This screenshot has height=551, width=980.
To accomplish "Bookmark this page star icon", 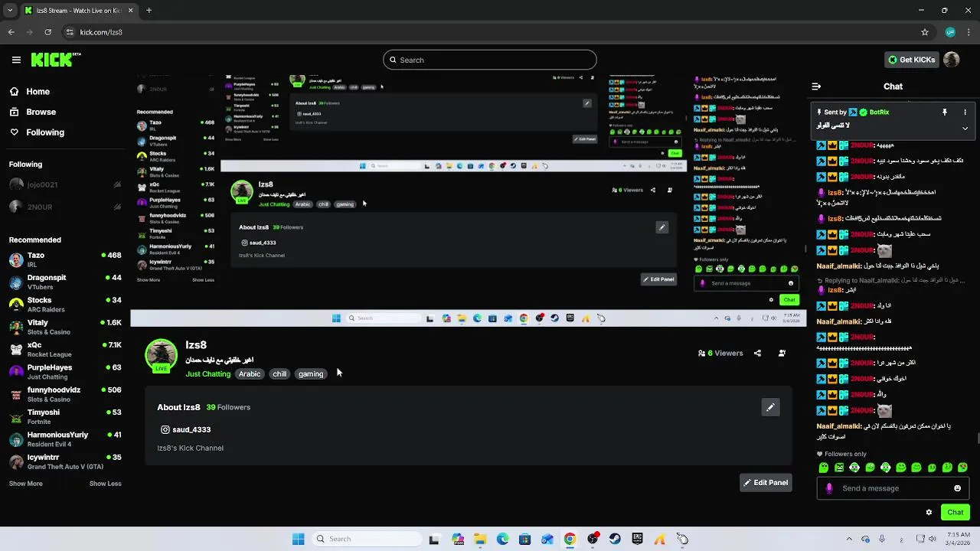I will pos(925,32).
